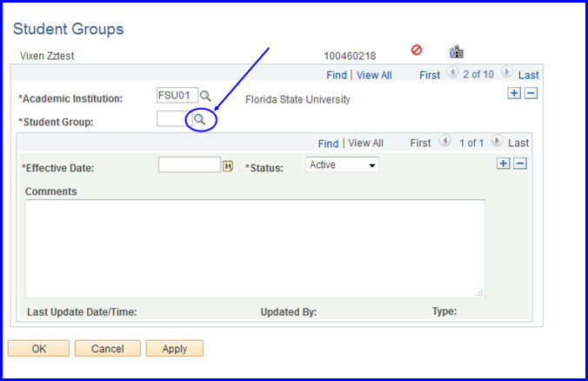Delete the student group row with the upper minus
Screen dimensions: 588x381
[531, 93]
